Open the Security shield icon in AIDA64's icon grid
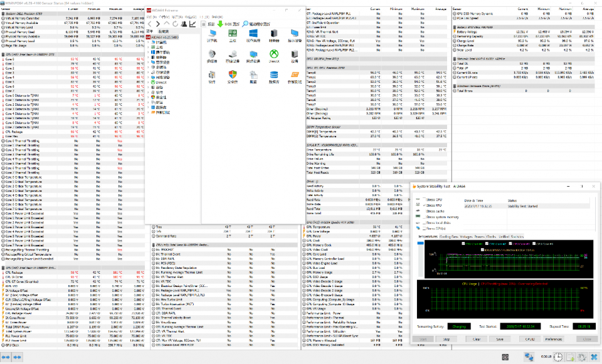The height and width of the screenshot is (364, 602). tap(233, 75)
